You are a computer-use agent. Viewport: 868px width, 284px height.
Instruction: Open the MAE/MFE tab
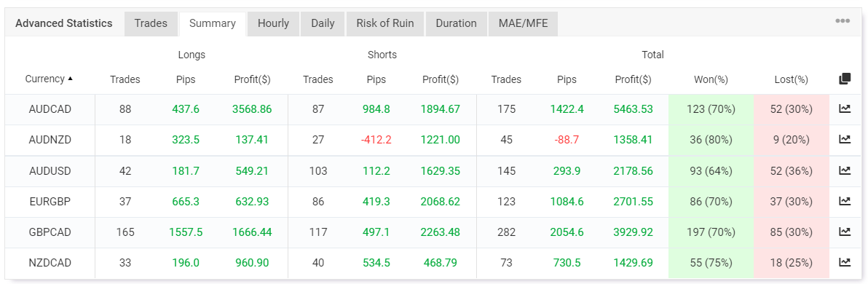pos(523,24)
